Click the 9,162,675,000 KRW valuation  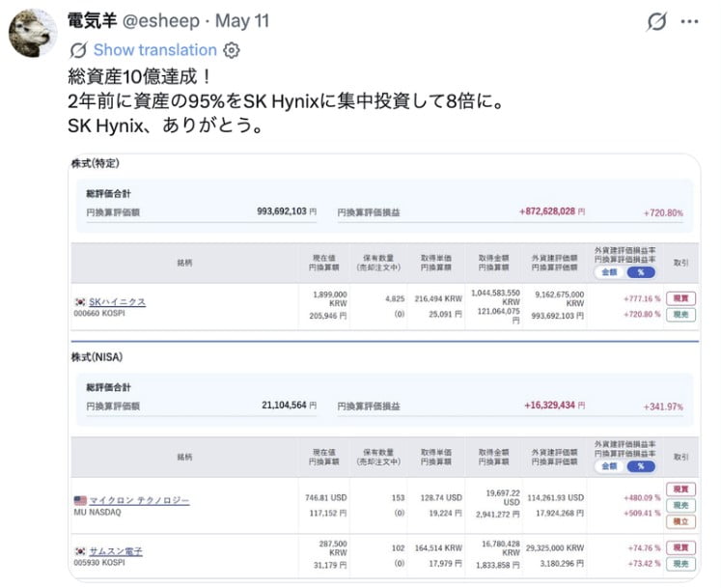point(559,298)
